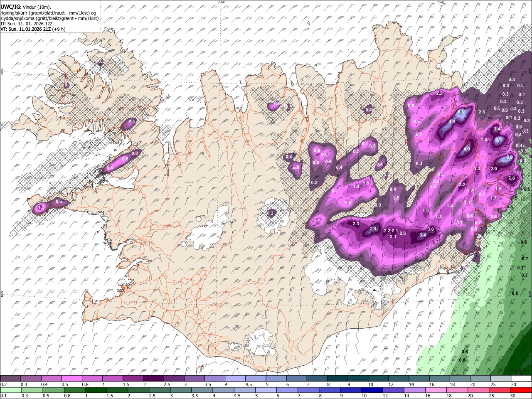The height and width of the screenshot is (399, 532).
Task: Click the initial time 'IT: Sun. 11. 01. 2026 12Z'
Action: pos(27,24)
